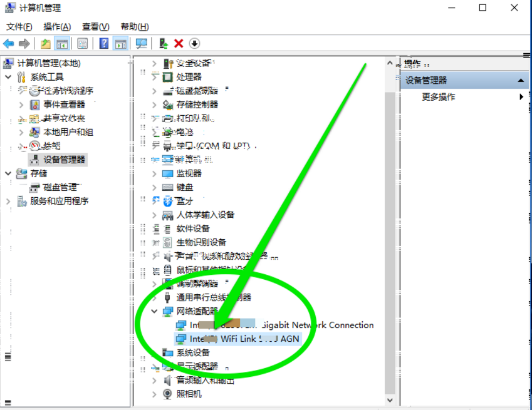Screen dimensions: 532x410
Task: Click the 照相机 camera icon
Action: pos(167,394)
